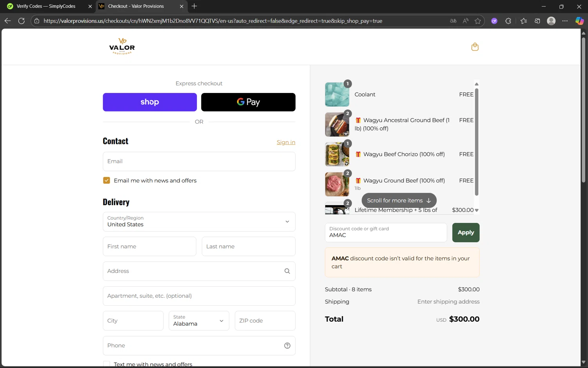The height and width of the screenshot is (368, 588).
Task: Close the Checkout Valor Provisions tab
Action: pyautogui.click(x=181, y=6)
